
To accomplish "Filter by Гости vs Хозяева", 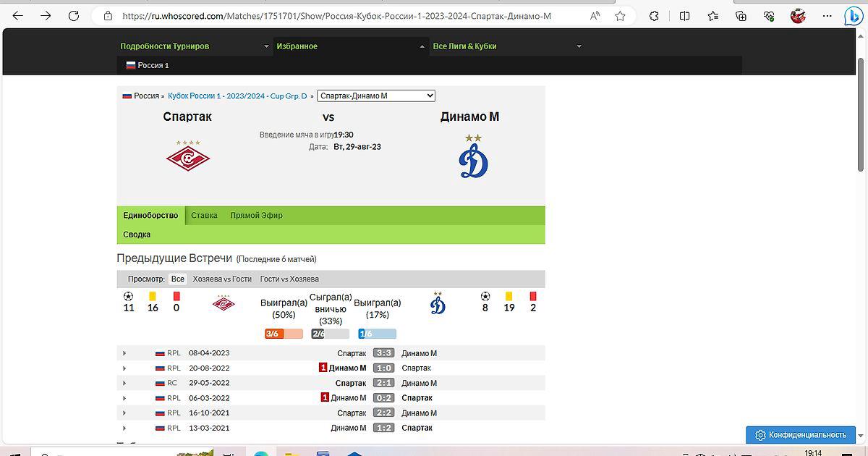I will [x=289, y=279].
